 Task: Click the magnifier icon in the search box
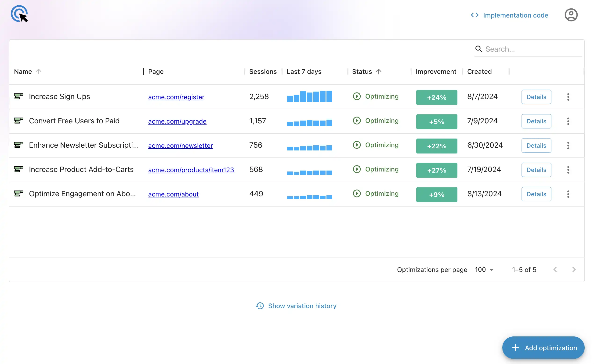[x=479, y=49]
